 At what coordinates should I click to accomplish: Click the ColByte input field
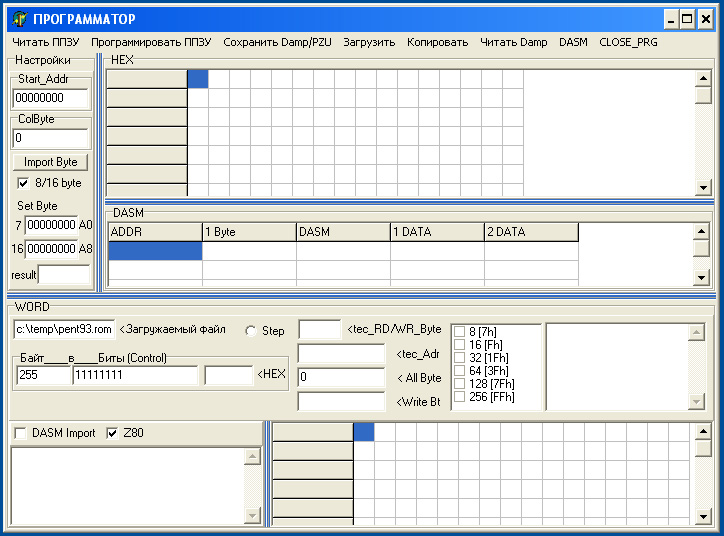pos(50,138)
